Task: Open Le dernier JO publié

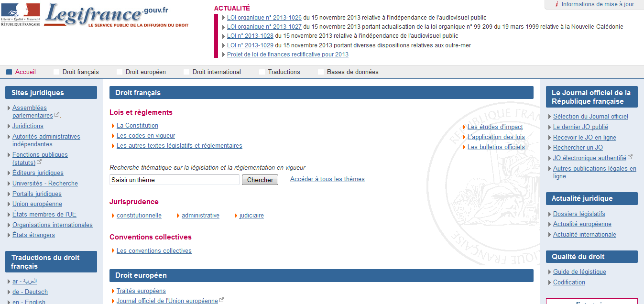Action: [580, 127]
